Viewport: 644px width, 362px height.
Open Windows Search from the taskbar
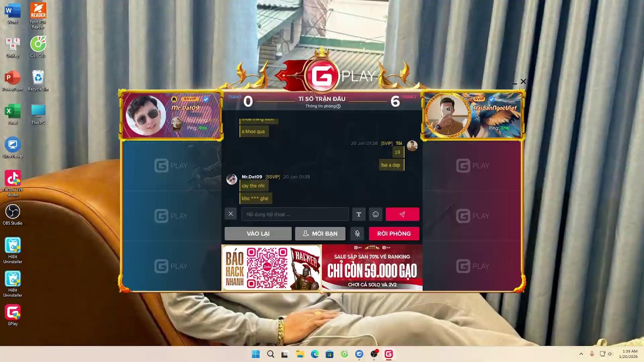(x=271, y=354)
